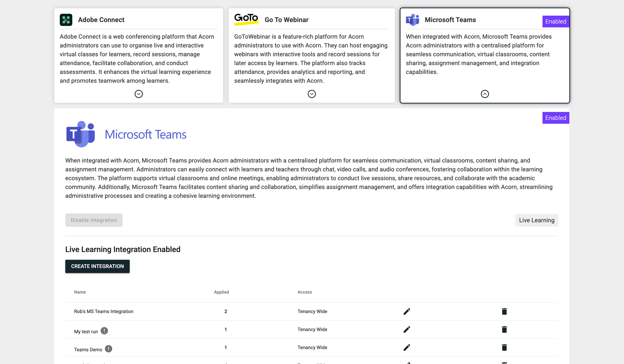Delete Rob's MS Teams Integration
Screen dimensions: 624x364
tap(504, 311)
